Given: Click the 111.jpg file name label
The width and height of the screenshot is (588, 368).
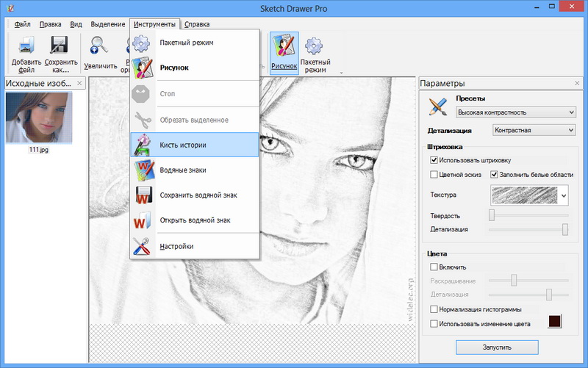Looking at the screenshot, I should coord(39,150).
